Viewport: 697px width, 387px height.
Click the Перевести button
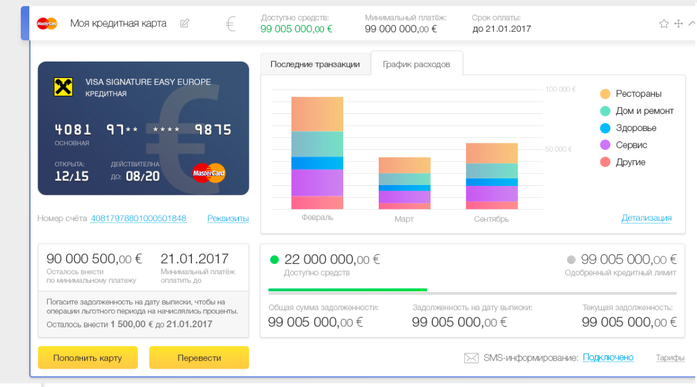click(199, 358)
